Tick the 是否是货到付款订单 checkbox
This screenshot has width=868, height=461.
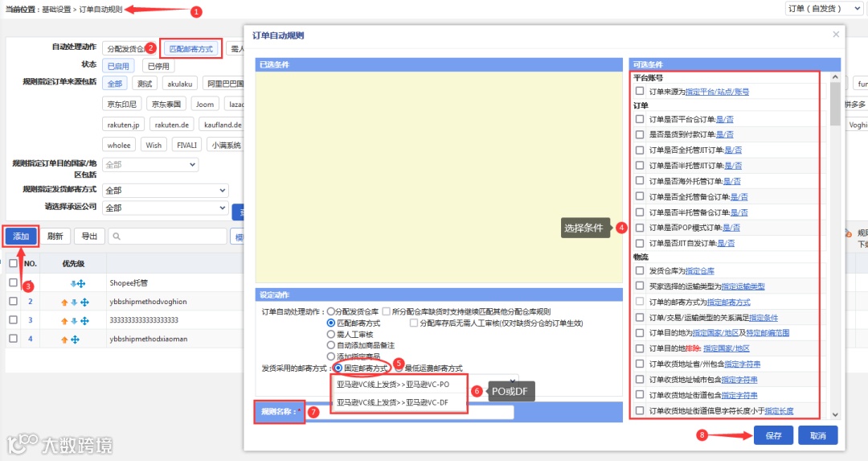coord(640,134)
